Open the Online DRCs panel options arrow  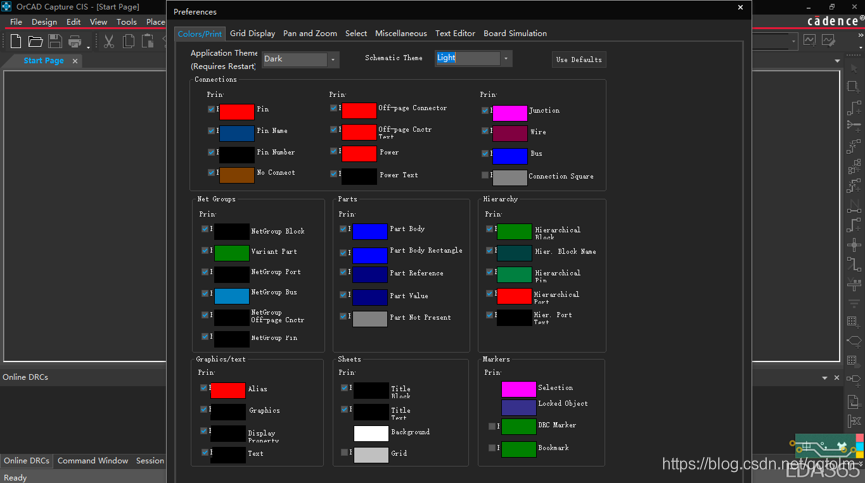point(825,378)
